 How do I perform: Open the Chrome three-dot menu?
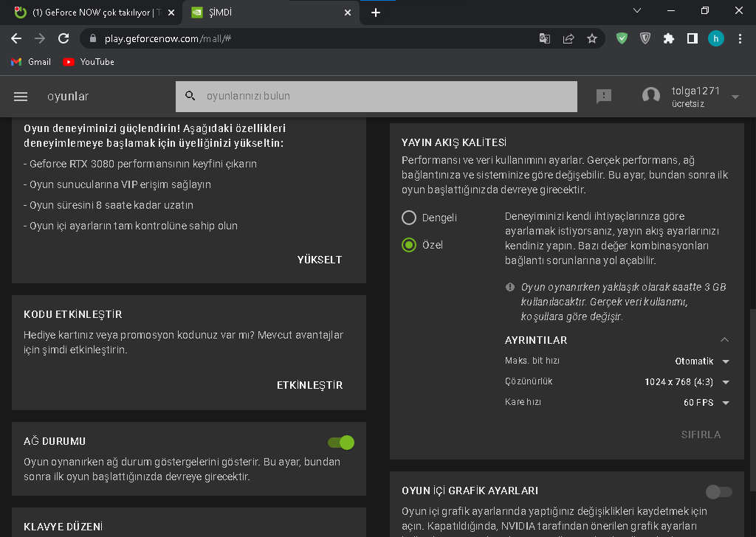coord(740,38)
